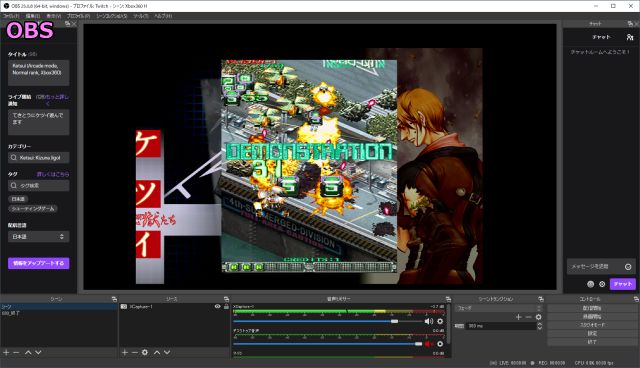Image resolution: width=640 pixels, height=368 pixels.
Task: Open the emoji picker in chat input
Action: [628, 267]
